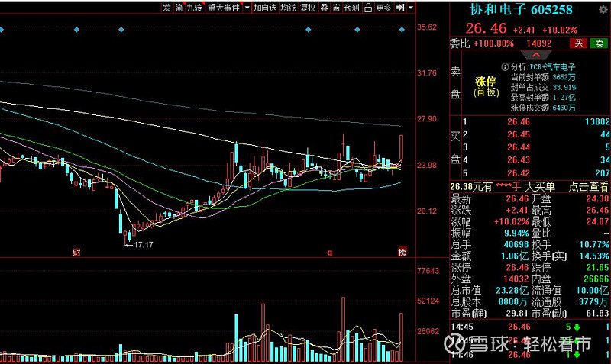The height and width of the screenshot is (364, 611).
Task: Click the 涨停成交额 6460万 line
Action: (x=543, y=108)
